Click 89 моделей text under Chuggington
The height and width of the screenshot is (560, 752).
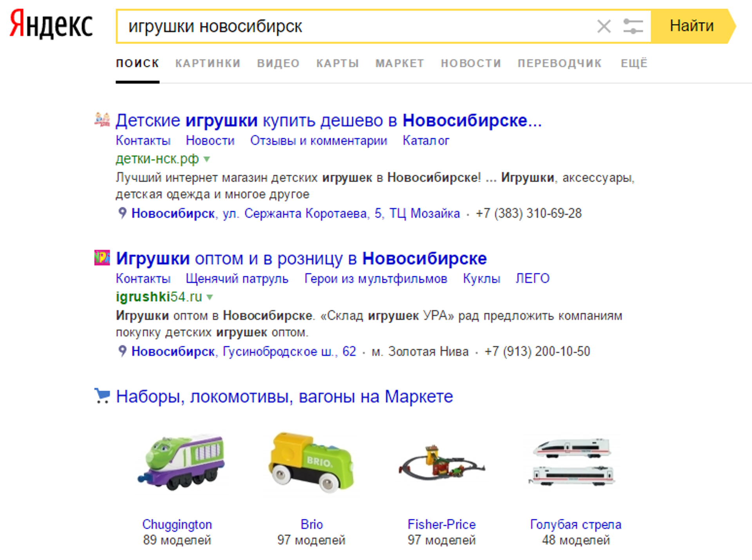pos(177,540)
